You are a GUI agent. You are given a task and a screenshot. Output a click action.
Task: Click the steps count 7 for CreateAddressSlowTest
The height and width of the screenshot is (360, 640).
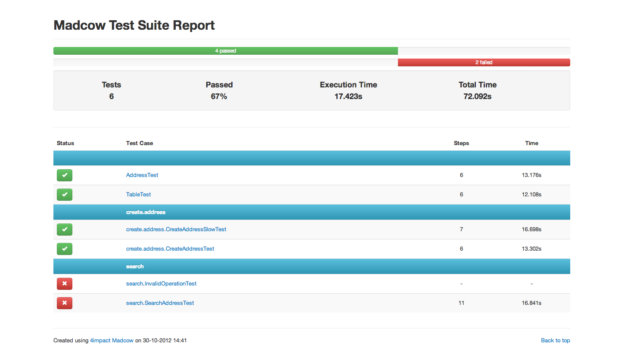pos(461,229)
